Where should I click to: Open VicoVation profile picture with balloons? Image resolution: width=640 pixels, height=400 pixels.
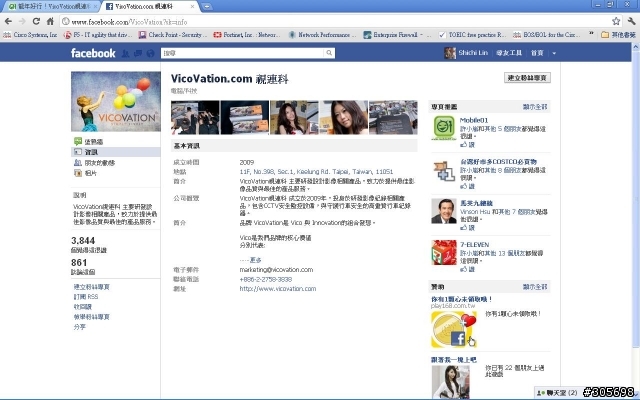116,101
